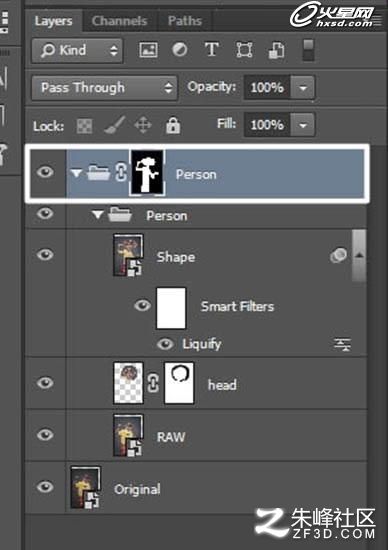Filter for type layers icon

click(212, 49)
